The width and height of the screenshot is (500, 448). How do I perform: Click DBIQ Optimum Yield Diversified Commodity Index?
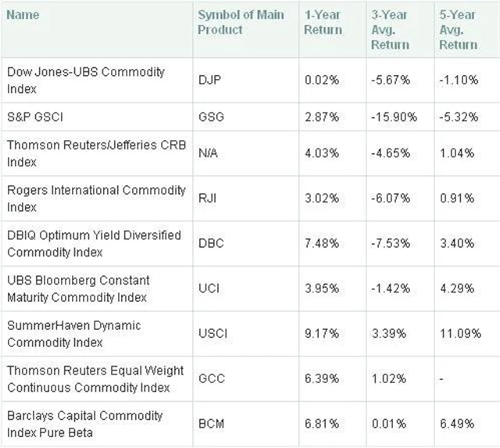(x=94, y=243)
